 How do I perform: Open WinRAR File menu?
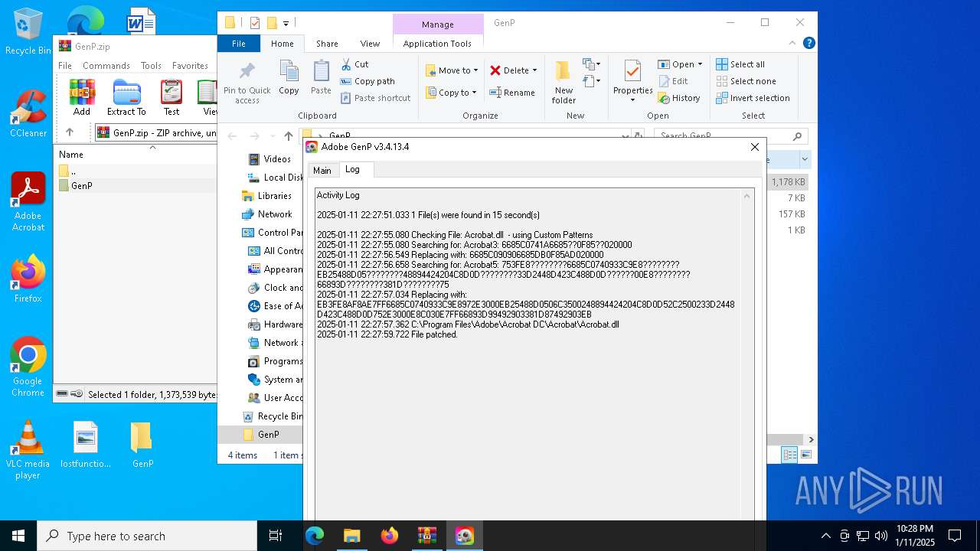point(65,66)
